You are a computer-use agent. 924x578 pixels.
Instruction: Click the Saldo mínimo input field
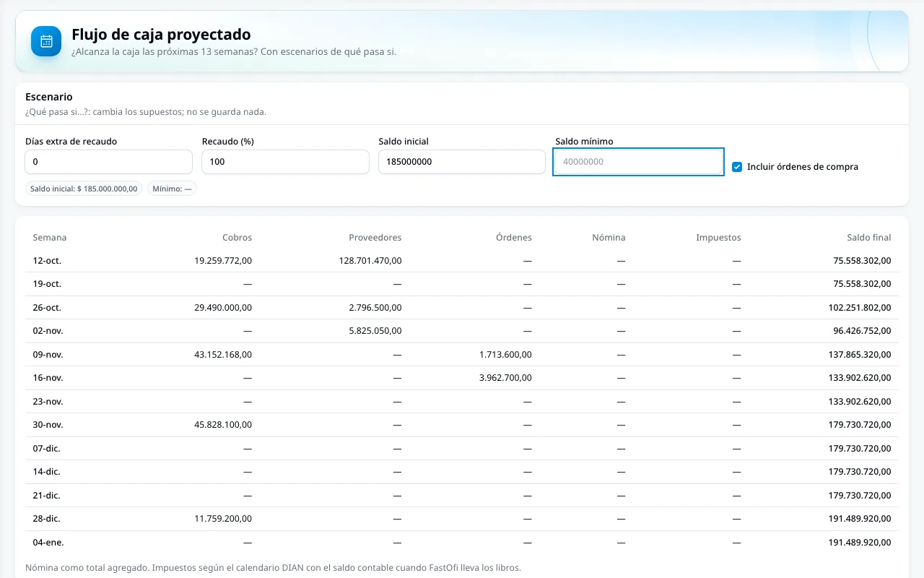639,162
